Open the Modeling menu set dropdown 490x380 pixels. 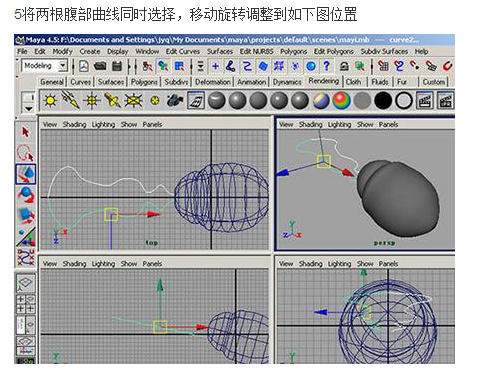tap(62, 66)
